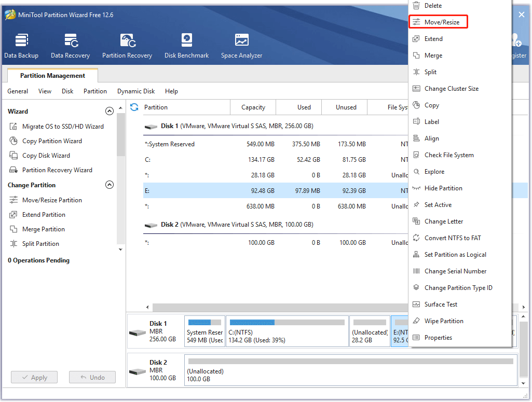Screen dimensions: 532x402
Task: Open the Dynamic Disk menu
Action: [136, 91]
